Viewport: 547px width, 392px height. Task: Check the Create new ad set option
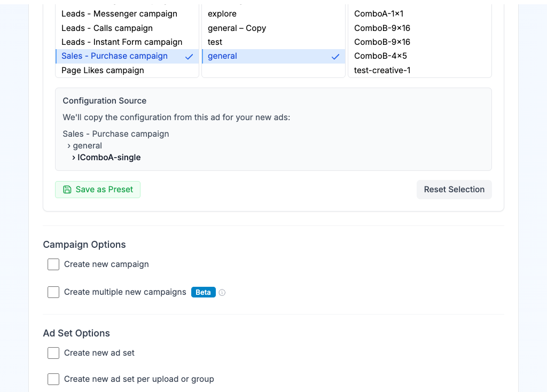tap(53, 353)
